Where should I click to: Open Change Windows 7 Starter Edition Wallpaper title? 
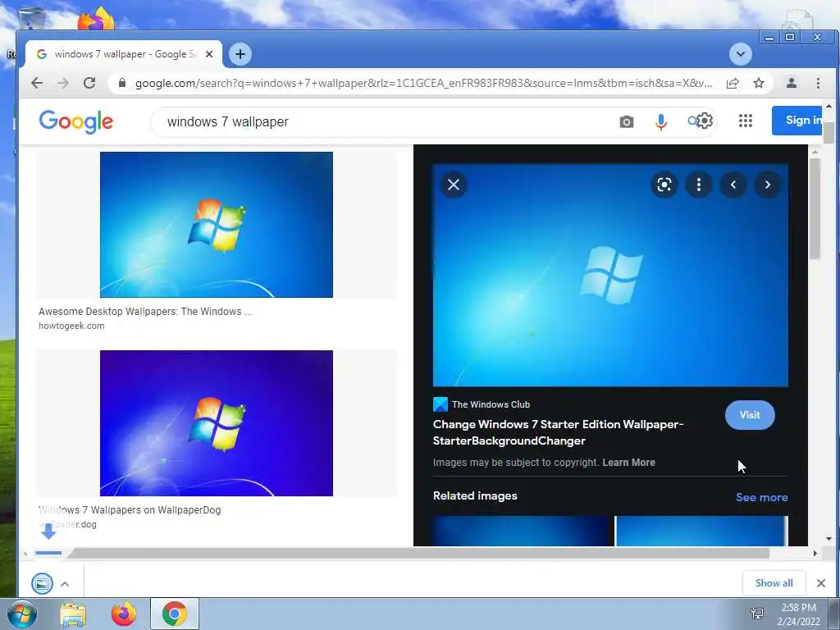558,432
